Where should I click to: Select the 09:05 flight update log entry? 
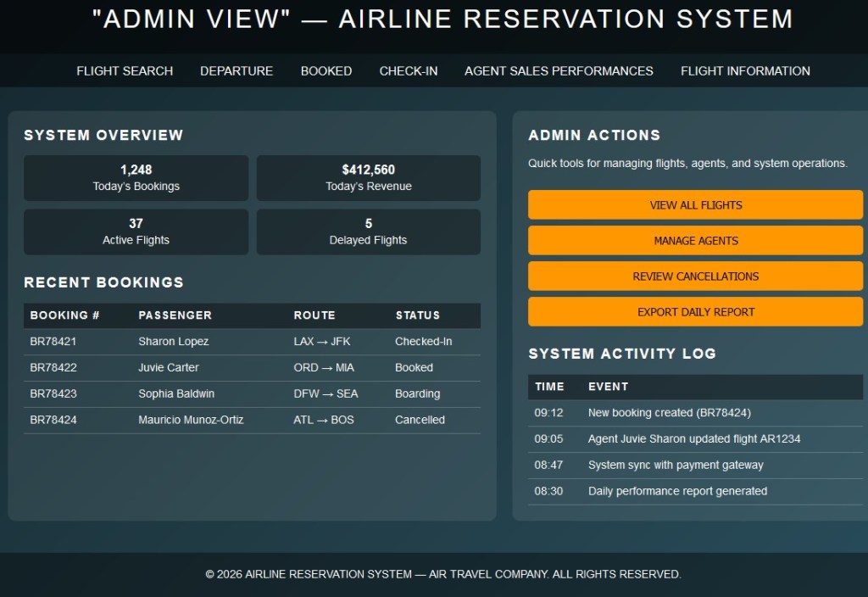(x=693, y=439)
